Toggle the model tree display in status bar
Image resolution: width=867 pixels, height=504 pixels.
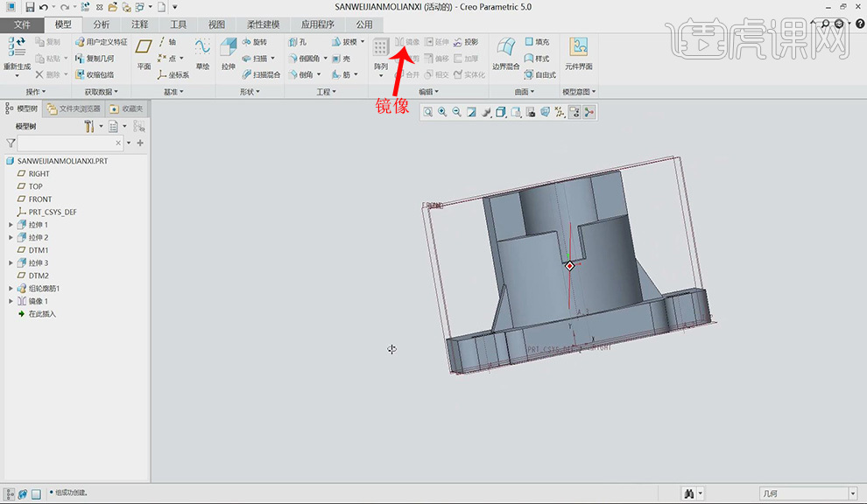pos(10,493)
